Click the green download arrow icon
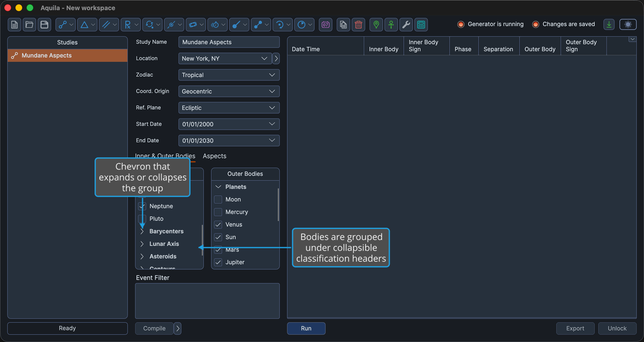 click(609, 25)
